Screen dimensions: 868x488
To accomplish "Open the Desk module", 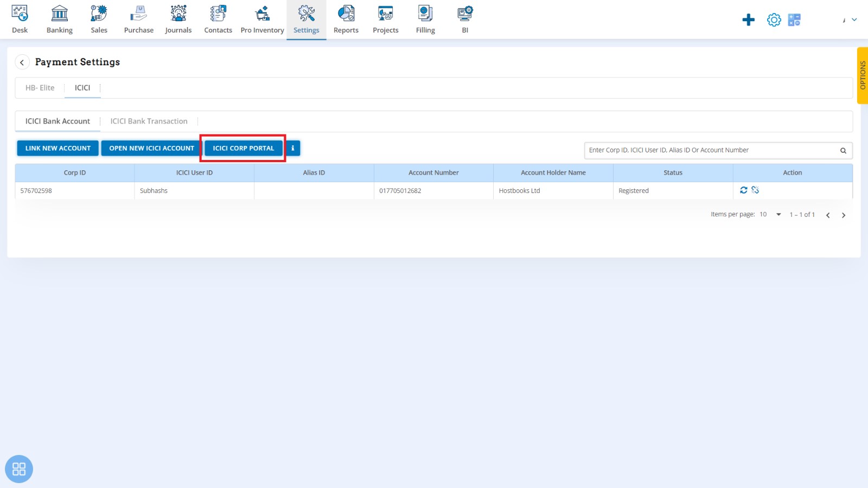I will 20,20.
